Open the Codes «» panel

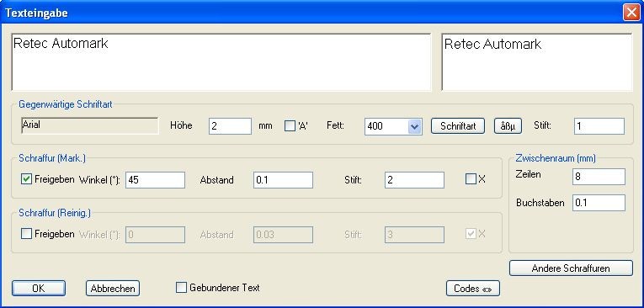point(473,289)
